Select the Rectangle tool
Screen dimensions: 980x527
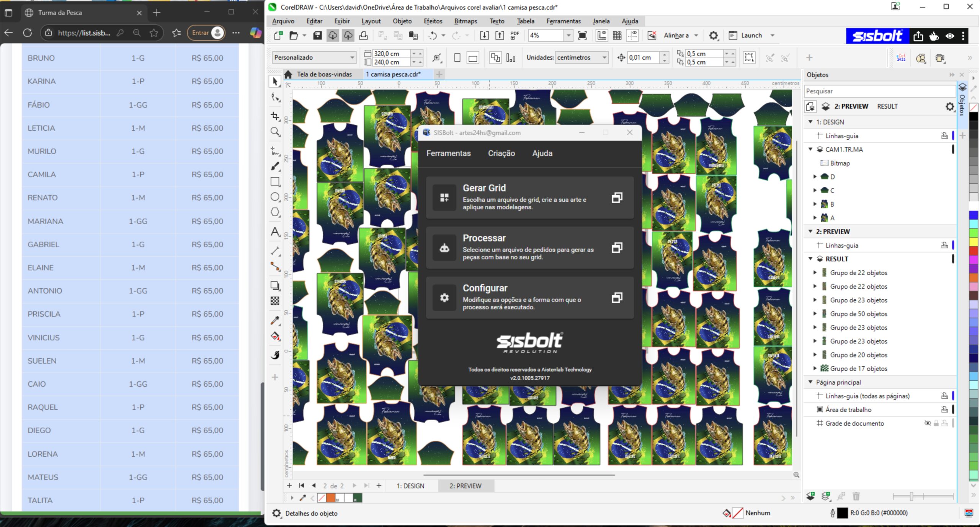pyautogui.click(x=275, y=181)
